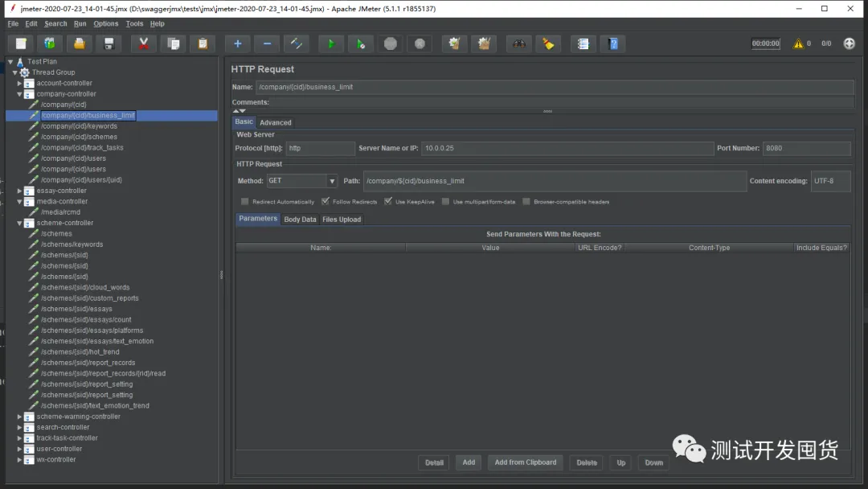This screenshot has width=868, height=489.
Task: Enable Browser-compatible headers checkbox
Action: pos(526,202)
